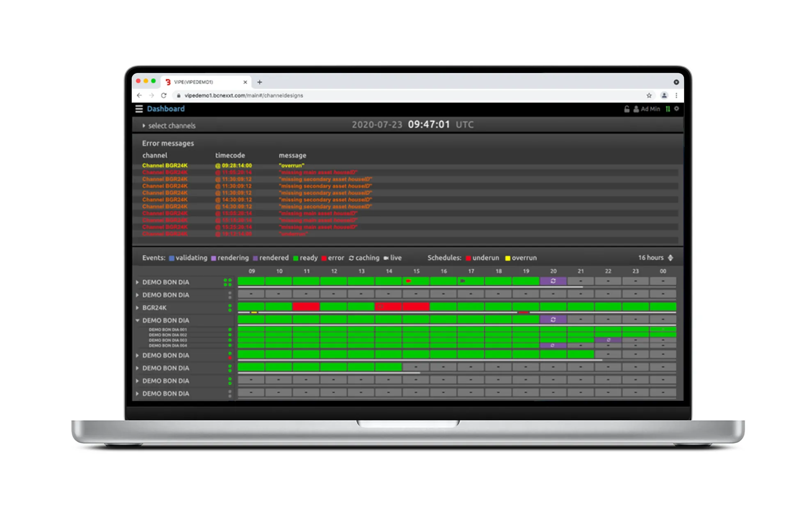Expand the BGR24K channel row

[137, 308]
